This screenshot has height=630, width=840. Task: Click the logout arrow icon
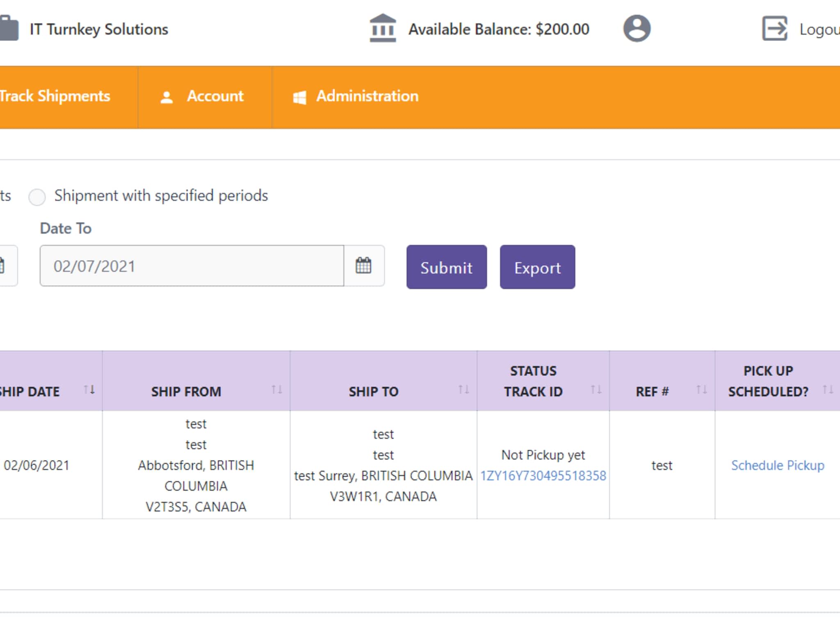[774, 29]
